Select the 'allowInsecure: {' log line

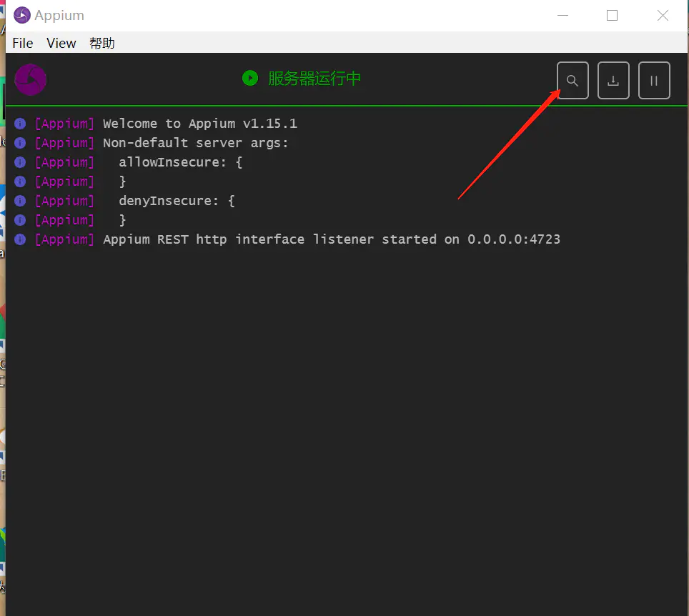(180, 162)
